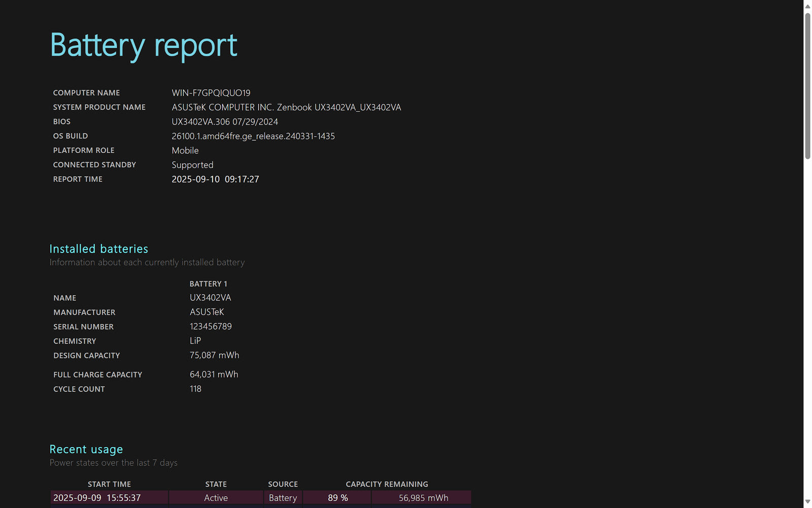Click the PLATFORM ROLE label
The height and width of the screenshot is (508, 812).
[84, 150]
